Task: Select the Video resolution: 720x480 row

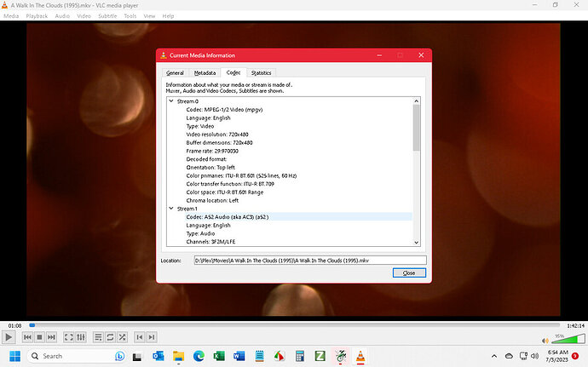Action: (217, 135)
